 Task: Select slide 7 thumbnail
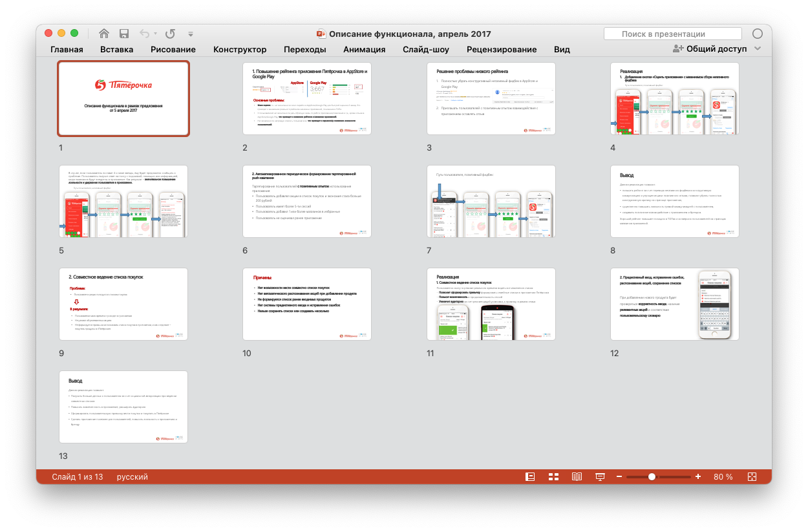tap(491, 202)
